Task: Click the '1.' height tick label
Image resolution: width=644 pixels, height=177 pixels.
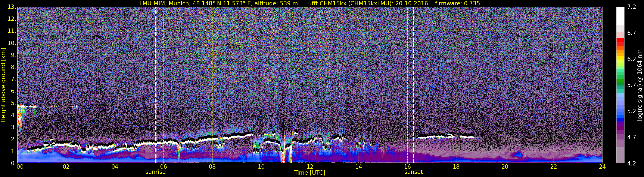Action: tap(13, 151)
